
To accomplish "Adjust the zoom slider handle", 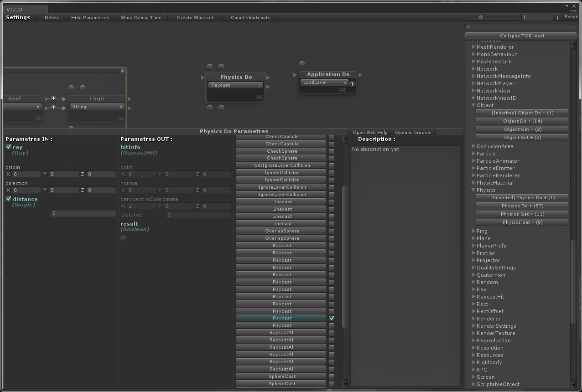I will coord(480,18).
